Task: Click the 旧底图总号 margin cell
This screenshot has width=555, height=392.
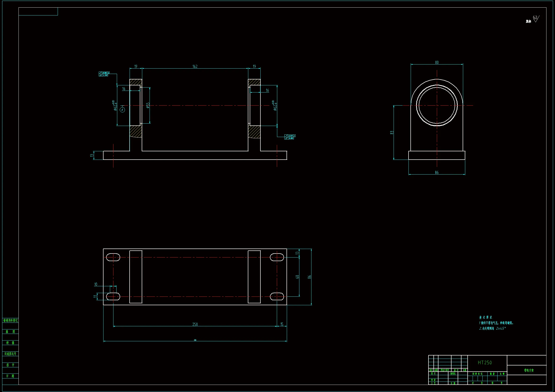Action: click(10, 354)
